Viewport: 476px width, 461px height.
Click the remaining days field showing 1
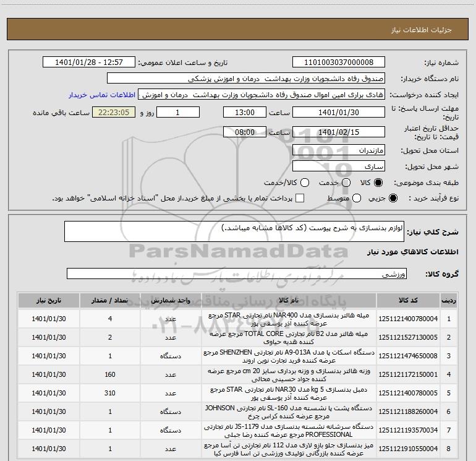click(x=178, y=112)
